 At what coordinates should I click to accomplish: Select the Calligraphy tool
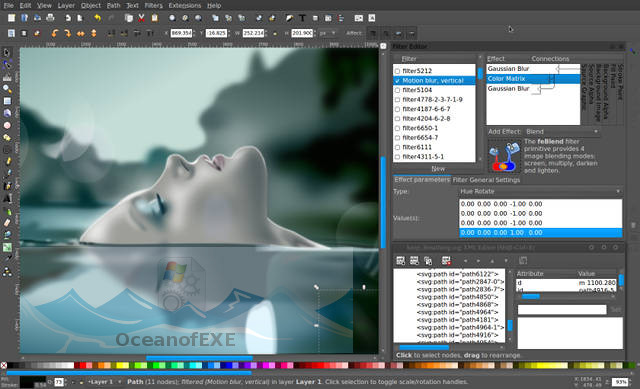pyautogui.click(x=7, y=186)
